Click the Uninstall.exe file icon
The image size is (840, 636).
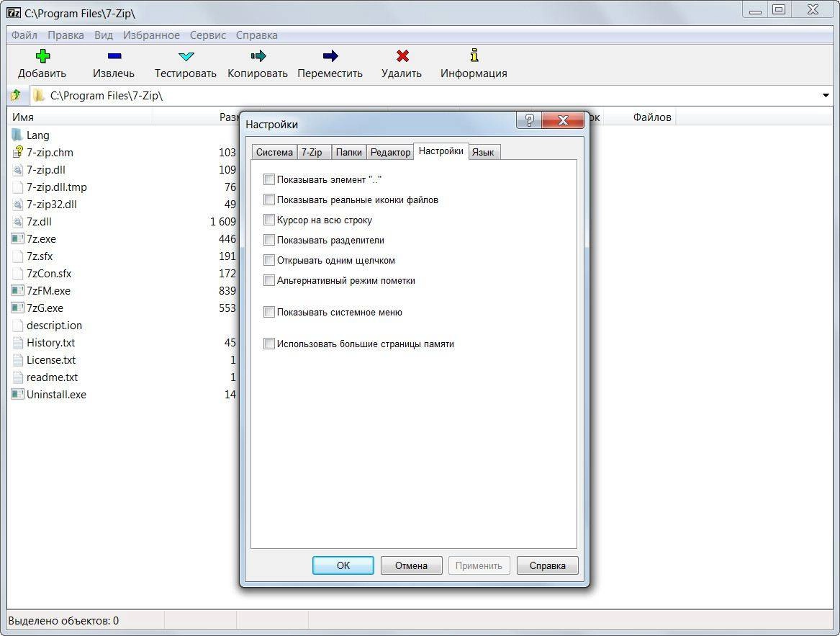coord(17,394)
